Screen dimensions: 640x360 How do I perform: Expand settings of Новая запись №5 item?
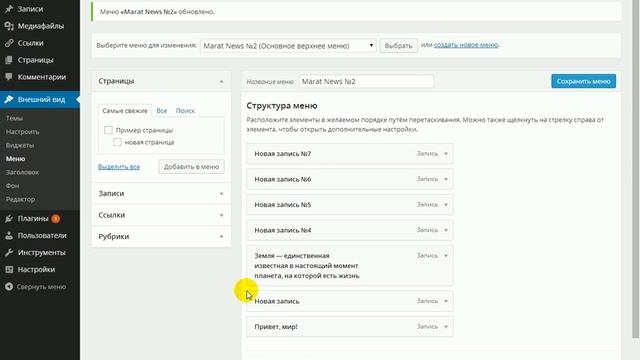pyautogui.click(x=446, y=205)
